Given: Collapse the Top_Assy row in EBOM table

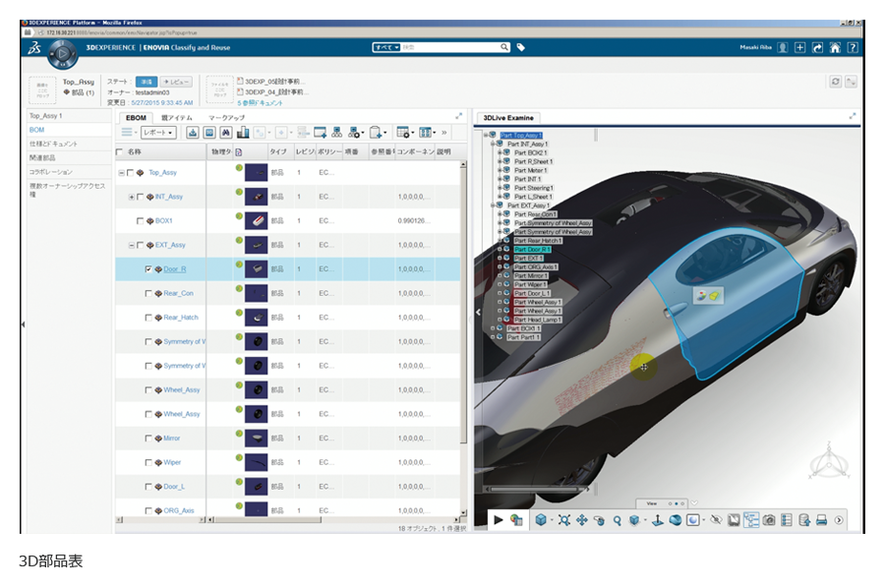Looking at the screenshot, I should click(x=121, y=173).
